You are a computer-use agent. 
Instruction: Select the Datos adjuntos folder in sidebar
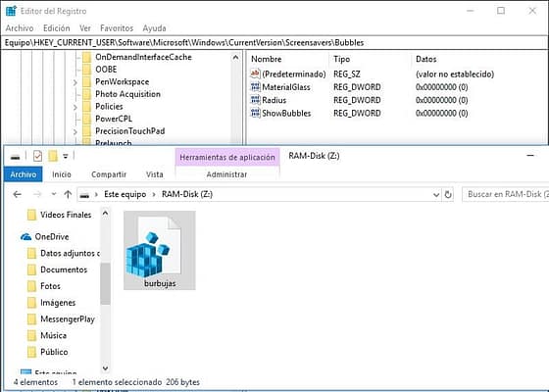click(63, 254)
